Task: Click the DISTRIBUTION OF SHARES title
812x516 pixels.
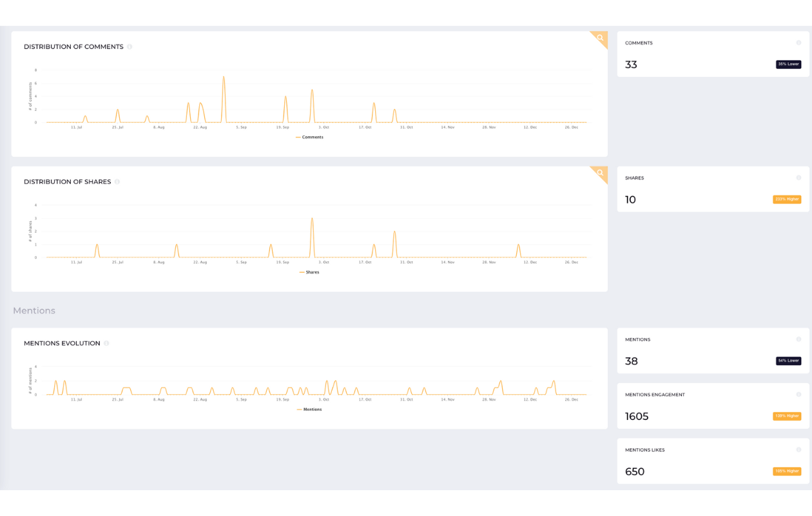Action: [x=67, y=182]
